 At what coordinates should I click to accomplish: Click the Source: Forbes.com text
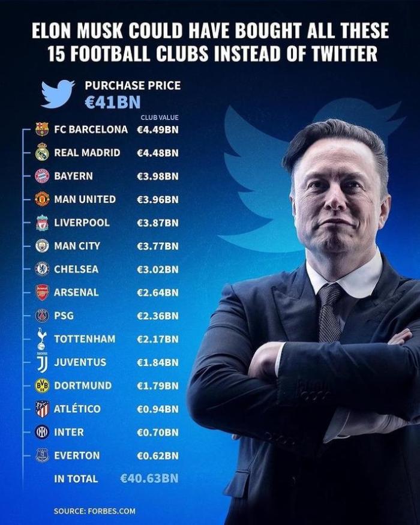[x=94, y=511]
